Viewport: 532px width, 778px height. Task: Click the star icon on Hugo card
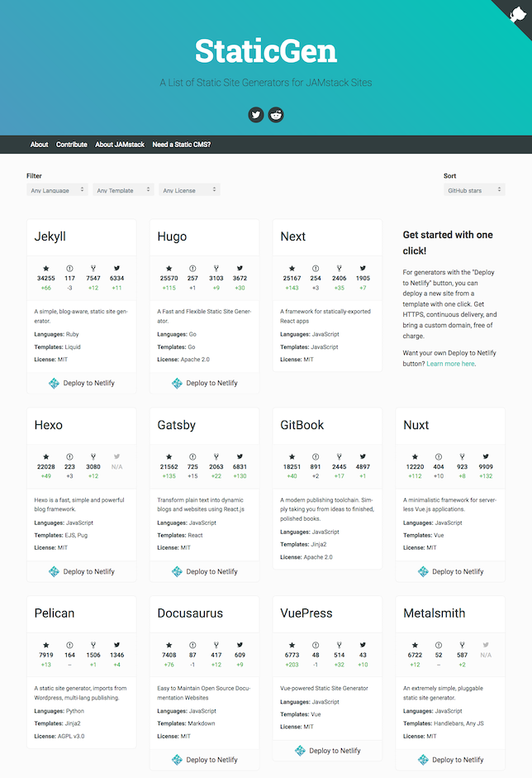pyautogui.click(x=169, y=269)
